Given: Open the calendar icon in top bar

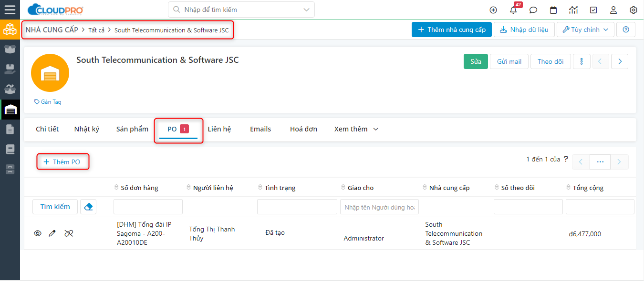Looking at the screenshot, I should 553,10.
